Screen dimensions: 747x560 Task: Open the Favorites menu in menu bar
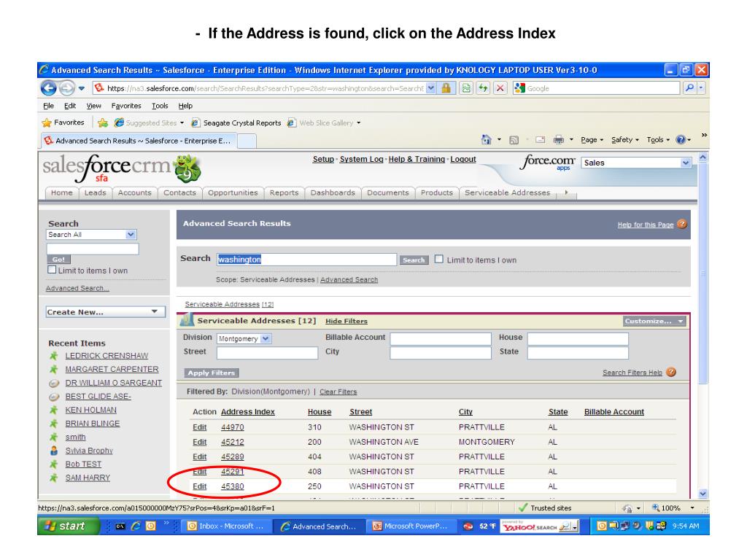click(x=126, y=106)
